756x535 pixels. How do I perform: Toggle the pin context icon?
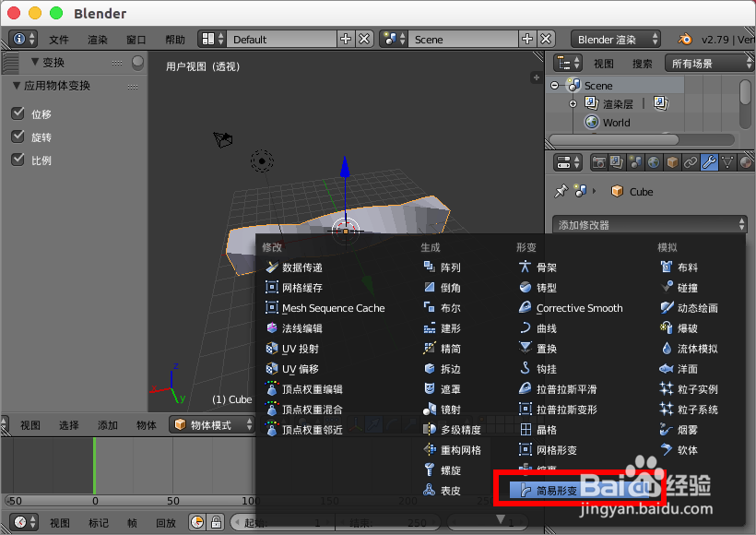561,192
